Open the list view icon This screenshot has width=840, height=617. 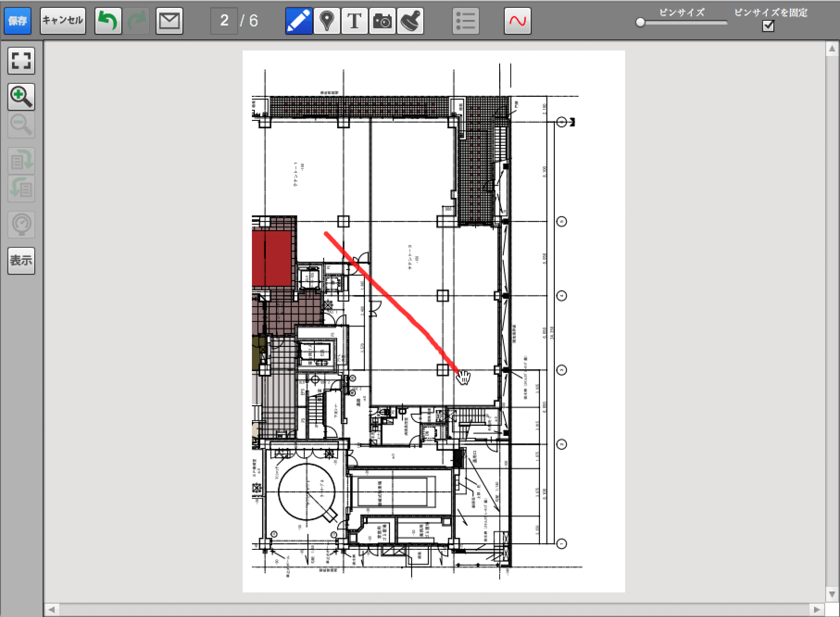[x=465, y=21]
